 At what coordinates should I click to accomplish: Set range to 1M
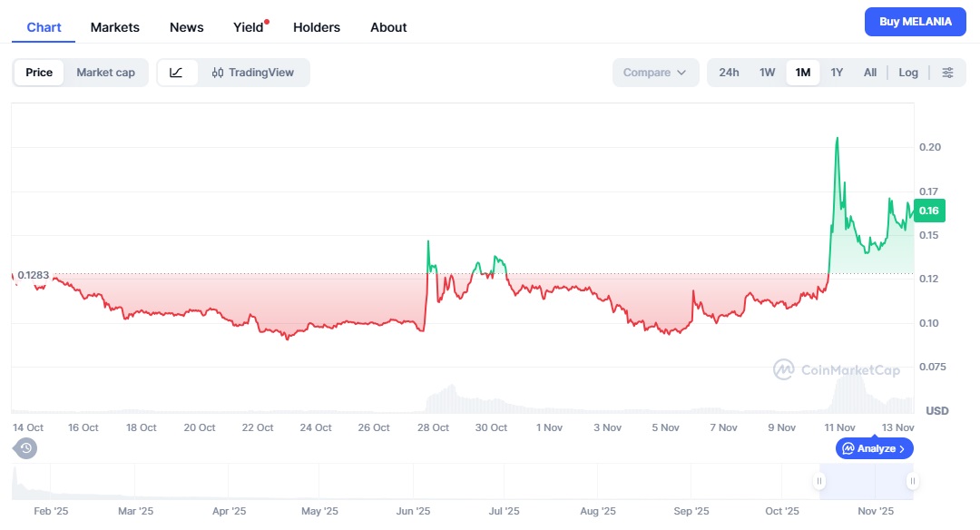(x=802, y=73)
